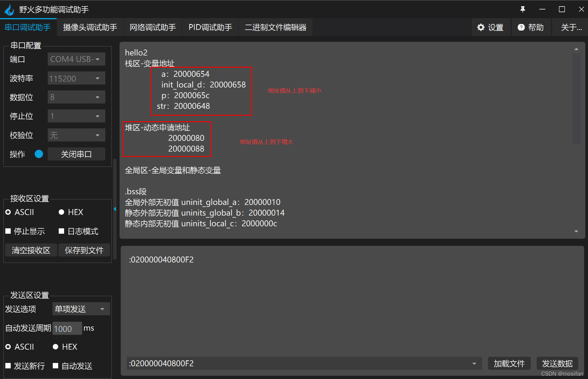
Task: Click inside the large send text area
Action: pyautogui.click(x=352, y=301)
